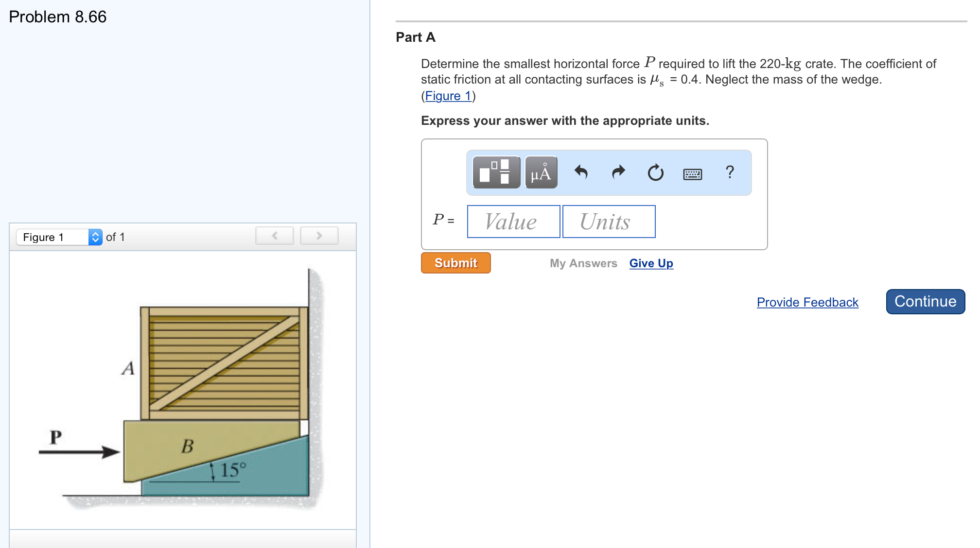Click the right chevron figure navigation arrow

click(319, 235)
